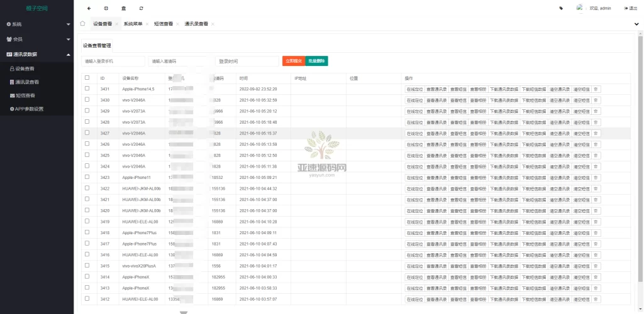644x314 pixels.
Task: Click the green 批量删除 button
Action: point(317,61)
